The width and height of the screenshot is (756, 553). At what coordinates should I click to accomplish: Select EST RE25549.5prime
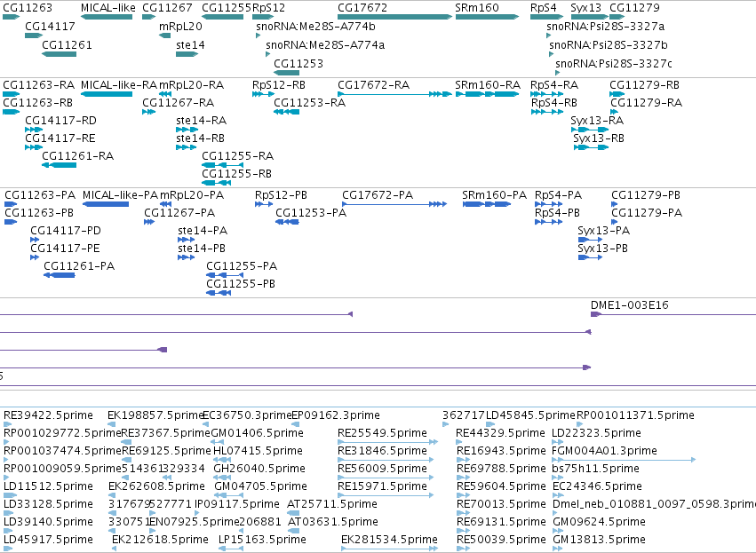tap(382, 433)
